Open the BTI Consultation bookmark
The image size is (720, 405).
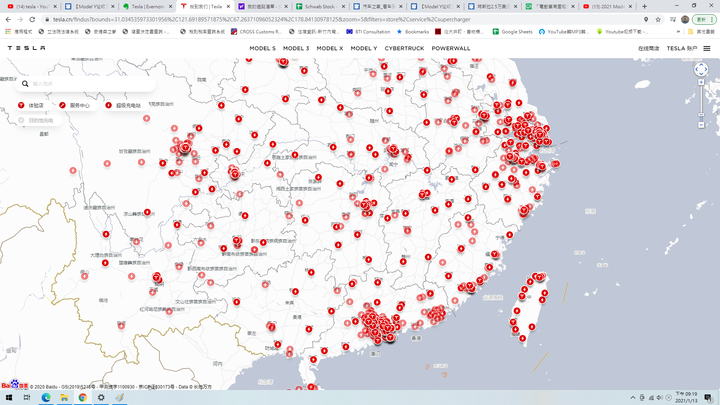tap(368, 32)
